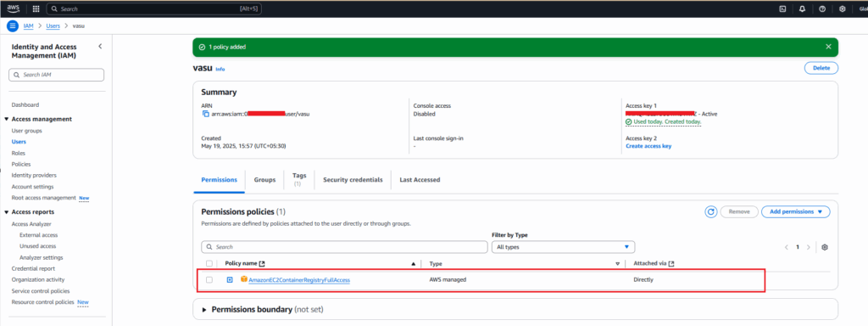
Task: Open the notifications bell
Action: click(x=802, y=8)
